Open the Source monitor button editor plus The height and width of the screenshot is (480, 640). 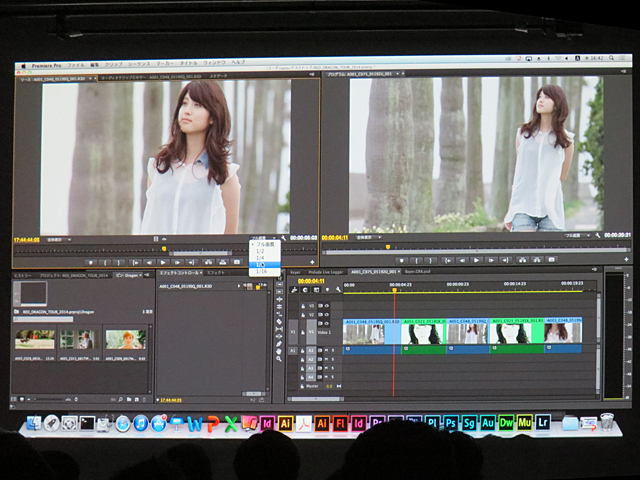(312, 262)
